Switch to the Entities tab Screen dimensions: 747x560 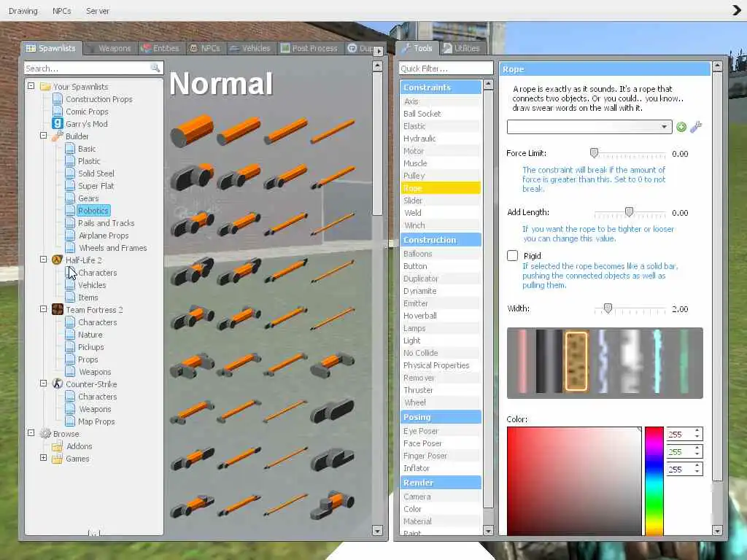160,48
